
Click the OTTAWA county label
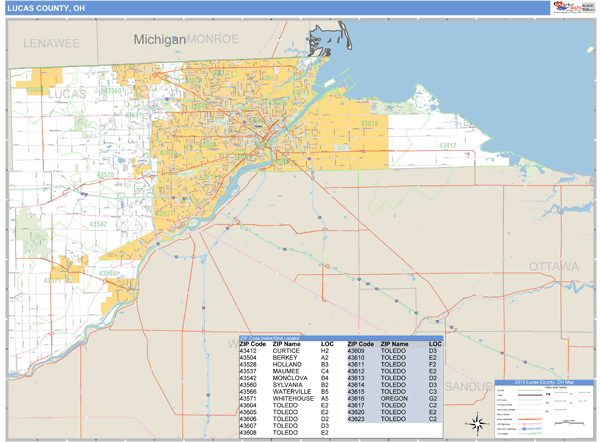click(553, 267)
